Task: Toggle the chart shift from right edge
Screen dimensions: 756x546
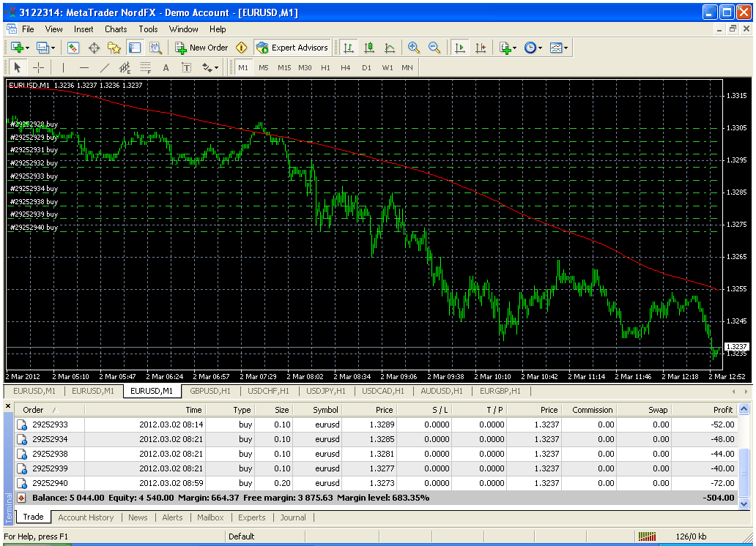Action: coord(481,48)
